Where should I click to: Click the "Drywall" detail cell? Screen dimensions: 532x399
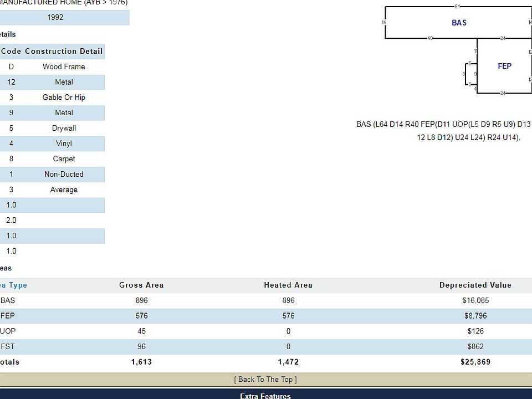(64, 128)
